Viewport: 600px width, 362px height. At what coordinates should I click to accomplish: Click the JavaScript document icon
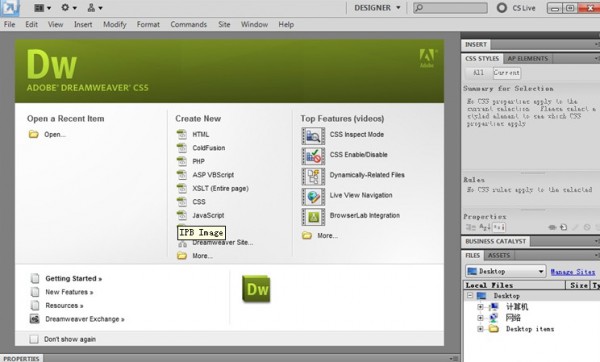[x=182, y=215]
